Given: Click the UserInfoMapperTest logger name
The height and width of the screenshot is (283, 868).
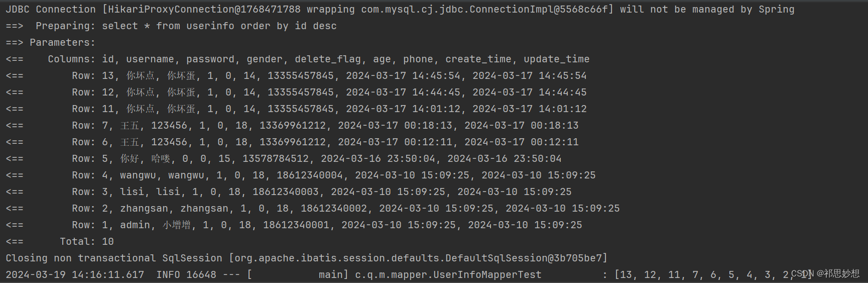Looking at the screenshot, I should pyautogui.click(x=448, y=275).
